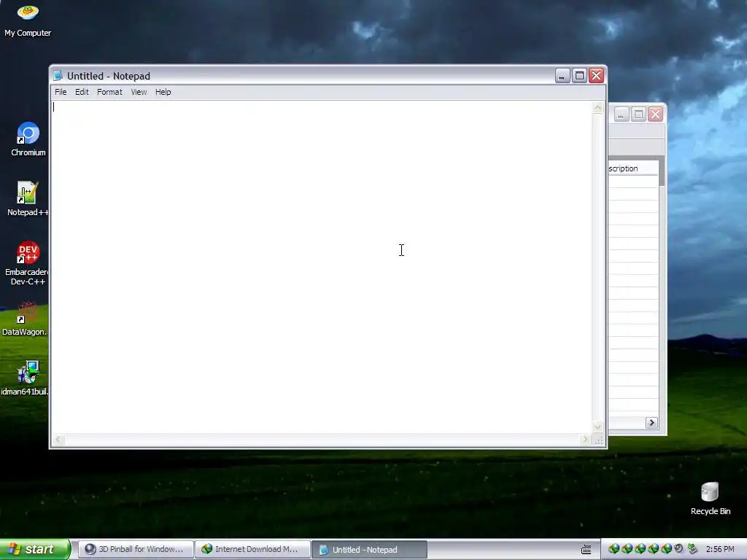Minimize the background Internet Download Manager window
Viewport: 747px width, 560px height.
[622, 114]
